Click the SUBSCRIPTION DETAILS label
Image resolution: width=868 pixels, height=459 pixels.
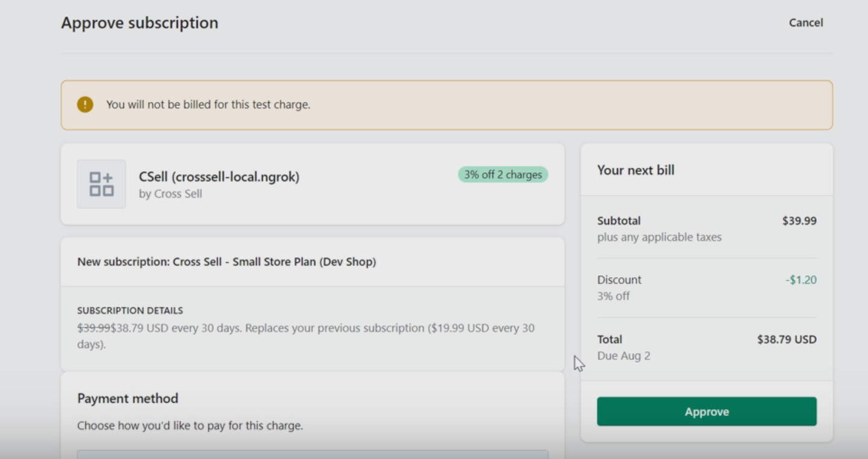(x=130, y=311)
